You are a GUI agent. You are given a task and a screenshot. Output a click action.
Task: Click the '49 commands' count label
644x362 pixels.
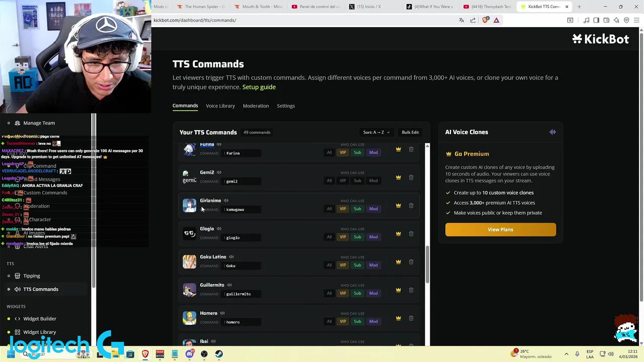pos(257,132)
